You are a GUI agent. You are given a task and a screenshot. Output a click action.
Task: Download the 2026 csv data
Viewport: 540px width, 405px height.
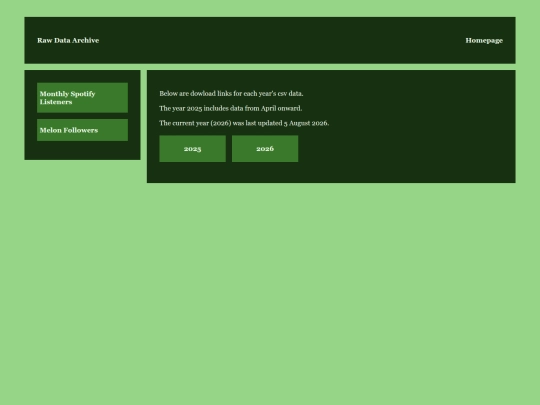pos(265,149)
